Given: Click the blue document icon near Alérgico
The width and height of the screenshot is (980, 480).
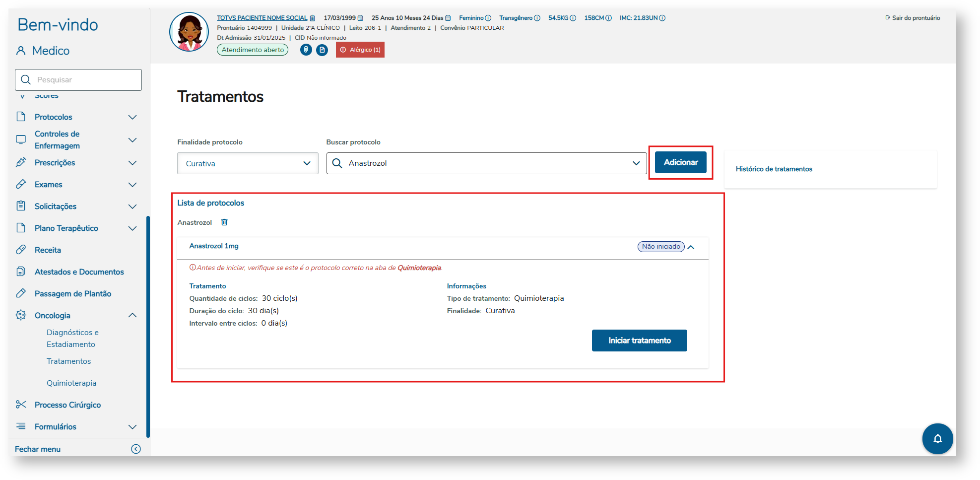Looking at the screenshot, I should pos(322,50).
